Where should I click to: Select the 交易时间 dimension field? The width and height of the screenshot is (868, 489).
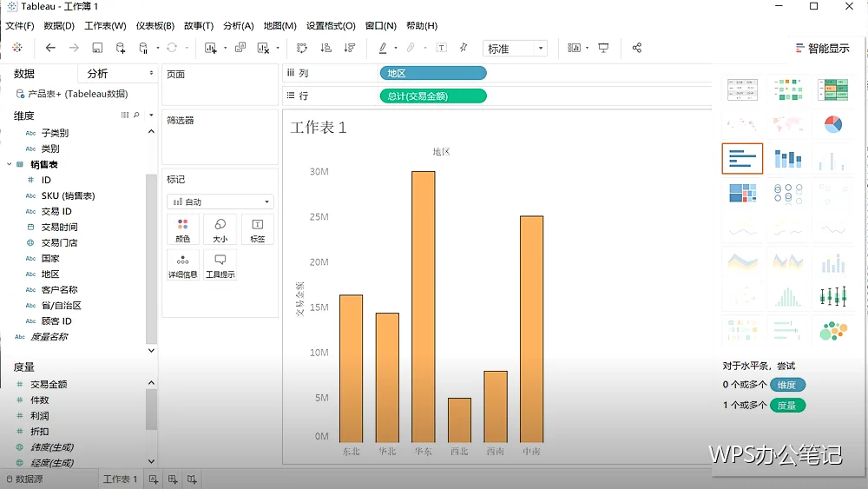[x=59, y=227]
